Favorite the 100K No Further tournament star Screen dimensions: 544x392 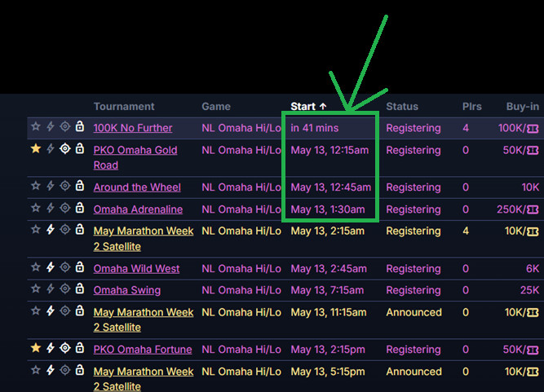(x=36, y=126)
